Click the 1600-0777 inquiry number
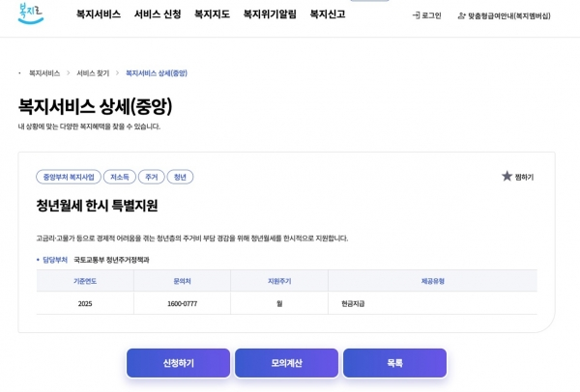The width and height of the screenshot is (580, 392). [182, 303]
